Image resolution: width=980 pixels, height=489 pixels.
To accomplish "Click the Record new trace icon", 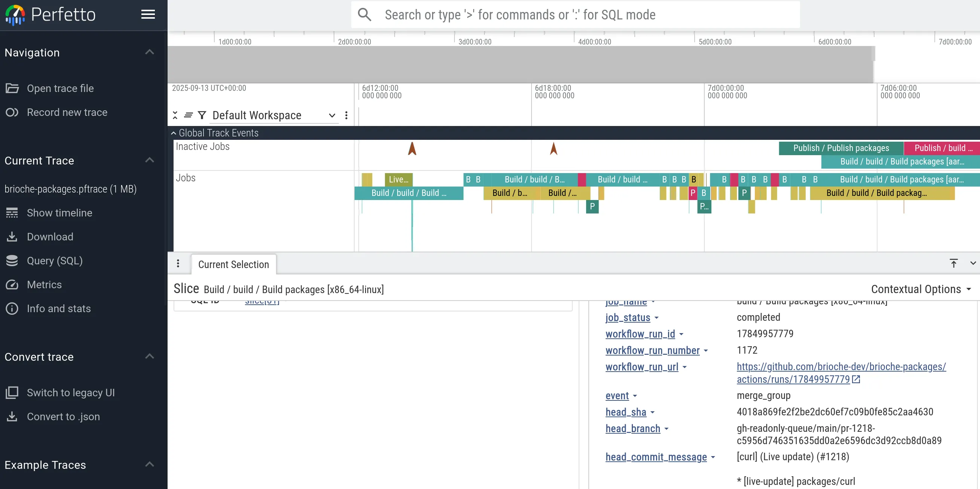I will pos(12,112).
